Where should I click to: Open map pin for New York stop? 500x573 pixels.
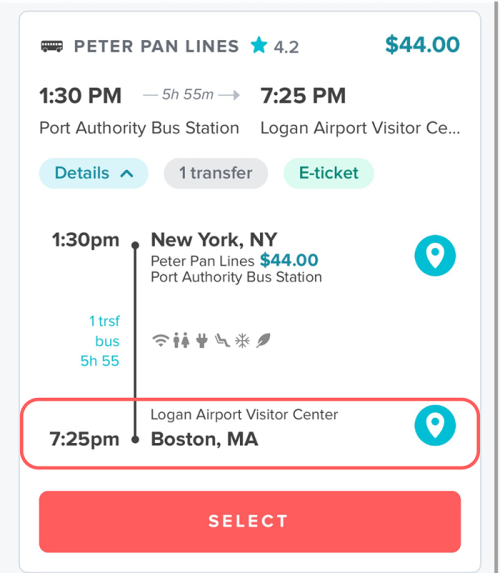click(435, 255)
